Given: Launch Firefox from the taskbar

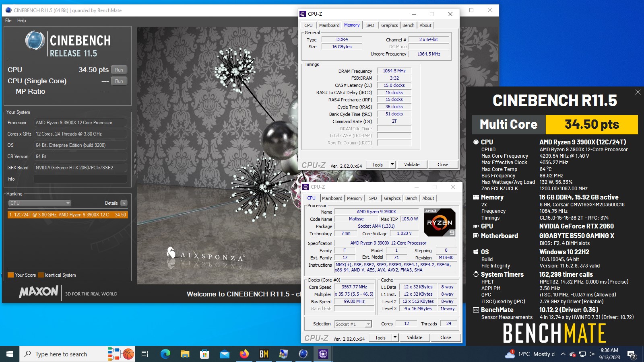Looking at the screenshot, I should (x=244, y=354).
